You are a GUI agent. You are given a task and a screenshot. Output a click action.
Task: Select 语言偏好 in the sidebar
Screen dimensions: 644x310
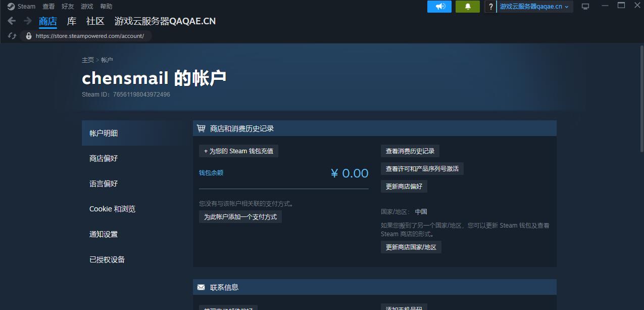(135, 184)
